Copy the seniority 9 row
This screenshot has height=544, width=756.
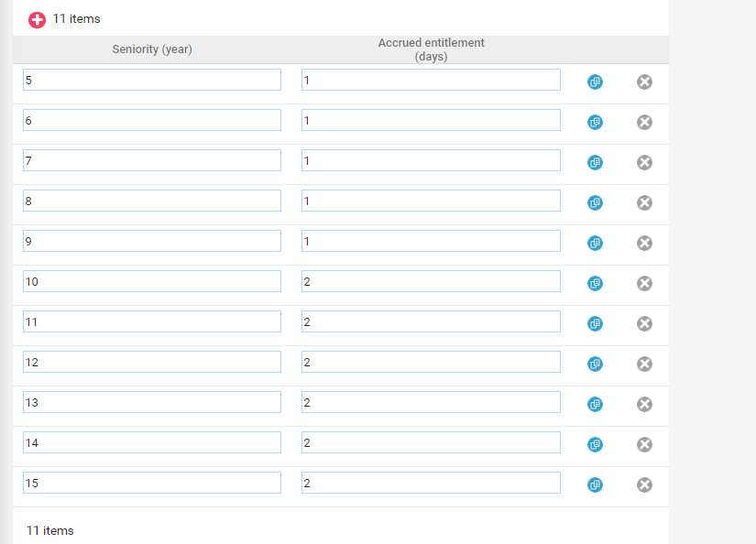pos(595,243)
